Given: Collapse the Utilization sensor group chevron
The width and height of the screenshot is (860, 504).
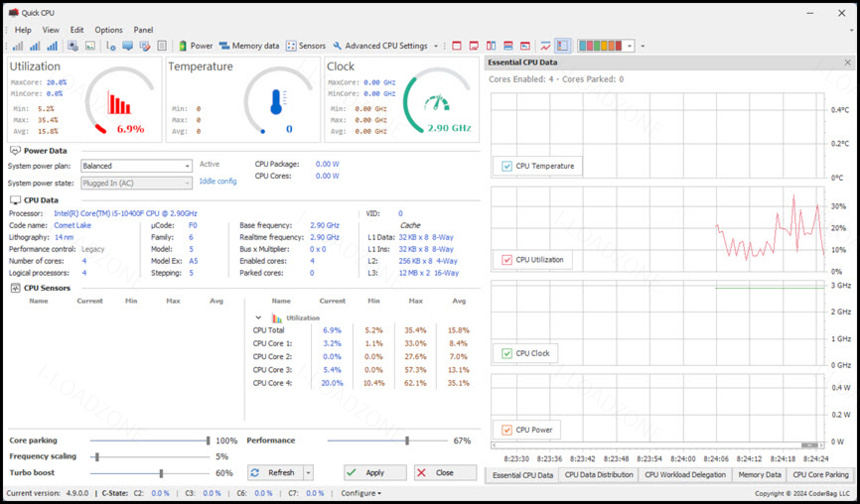Looking at the screenshot, I should (x=258, y=318).
